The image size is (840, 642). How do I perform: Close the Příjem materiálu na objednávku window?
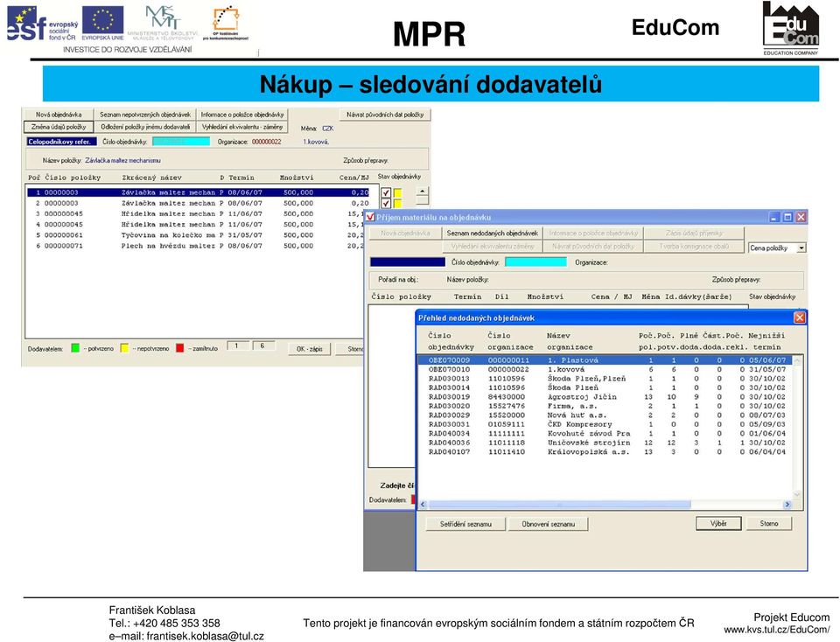tap(801, 217)
